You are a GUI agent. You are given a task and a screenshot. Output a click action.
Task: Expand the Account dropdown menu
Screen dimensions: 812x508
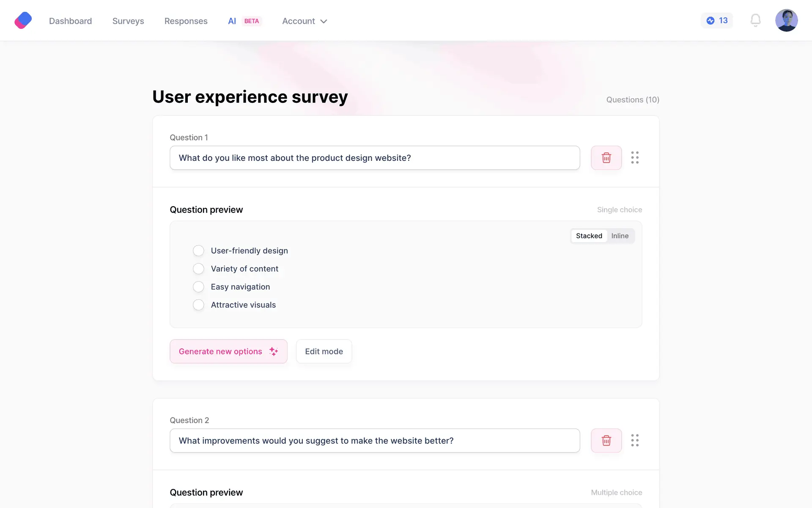point(304,21)
